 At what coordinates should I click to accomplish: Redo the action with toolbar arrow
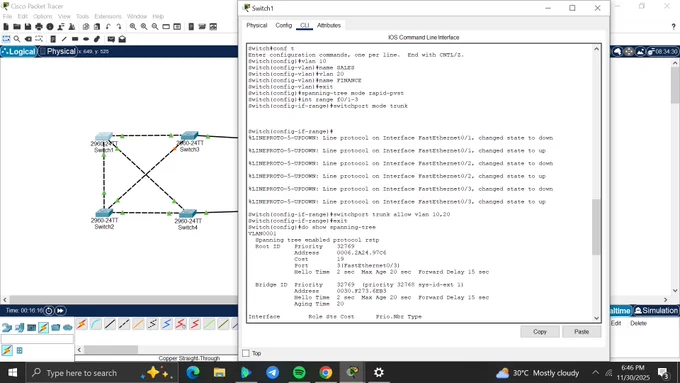119,27
